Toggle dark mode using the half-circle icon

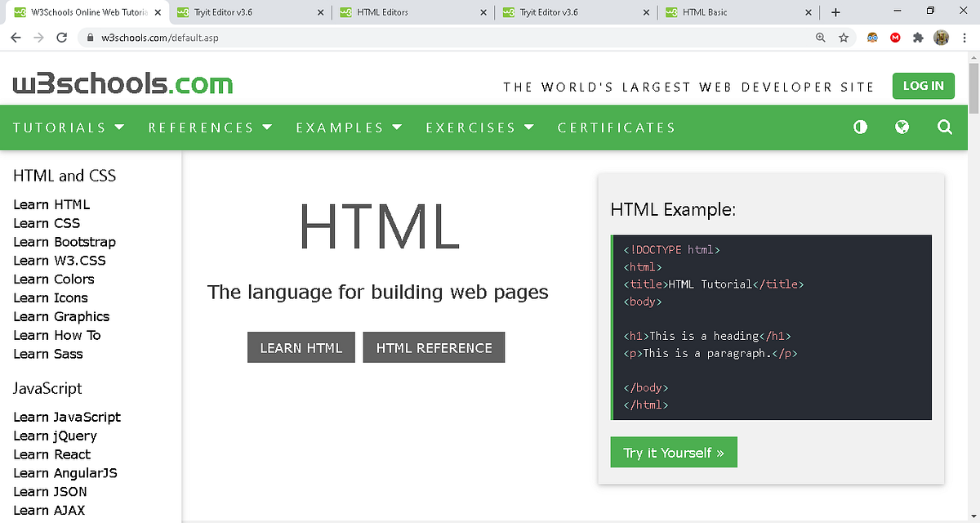pos(860,127)
